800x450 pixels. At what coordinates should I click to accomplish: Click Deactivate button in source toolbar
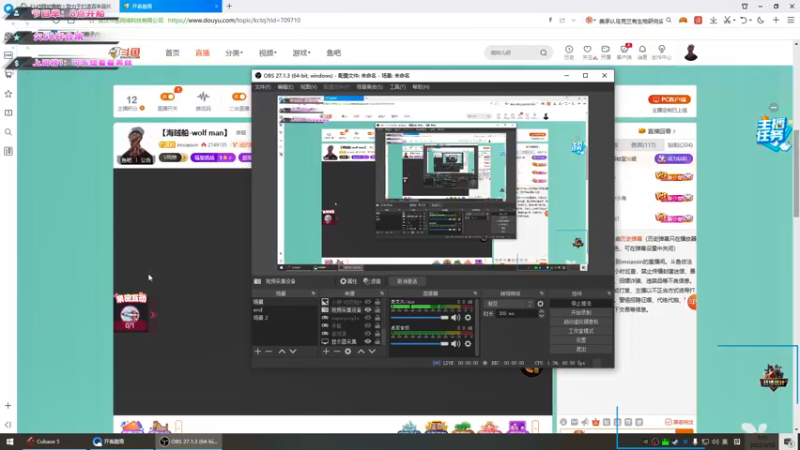(407, 281)
